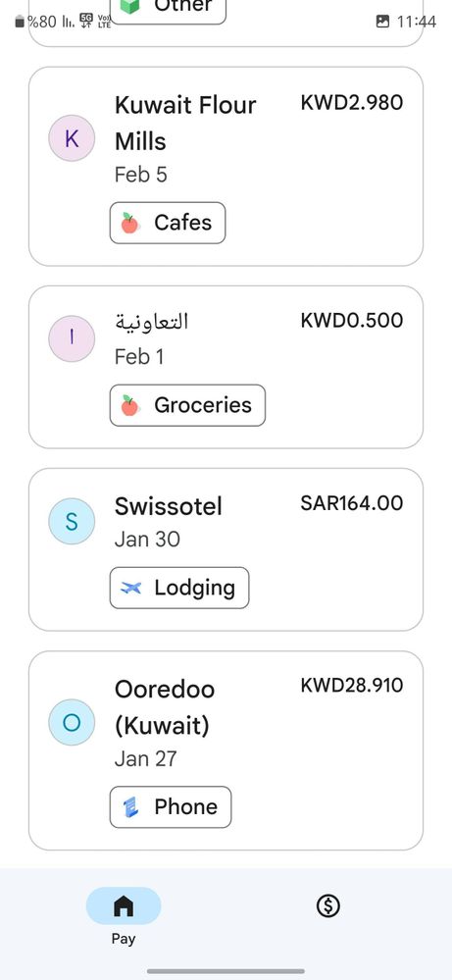Tap the Other category chip at top
The height and width of the screenshot is (980, 452).
pos(168,9)
